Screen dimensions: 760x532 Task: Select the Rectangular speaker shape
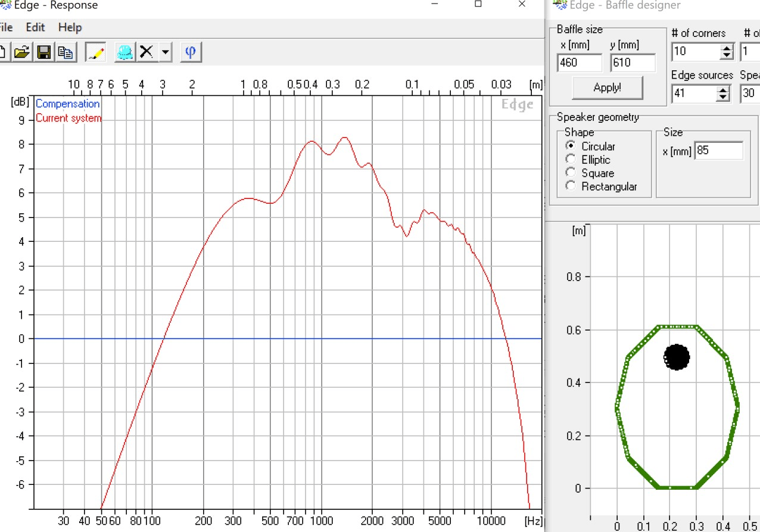571,186
